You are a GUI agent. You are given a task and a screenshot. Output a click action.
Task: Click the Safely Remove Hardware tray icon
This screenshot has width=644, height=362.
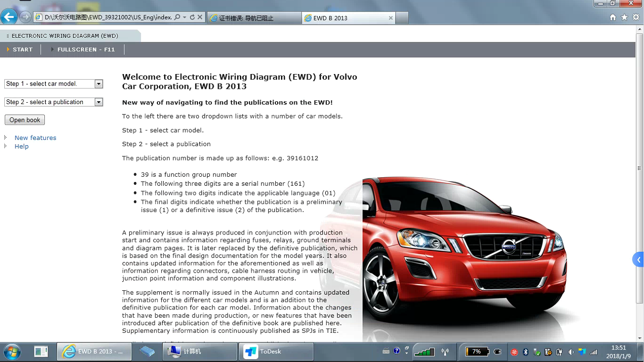point(537,352)
